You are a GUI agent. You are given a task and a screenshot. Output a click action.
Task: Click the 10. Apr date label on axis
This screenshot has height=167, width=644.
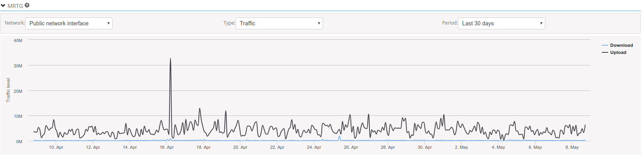(56, 147)
